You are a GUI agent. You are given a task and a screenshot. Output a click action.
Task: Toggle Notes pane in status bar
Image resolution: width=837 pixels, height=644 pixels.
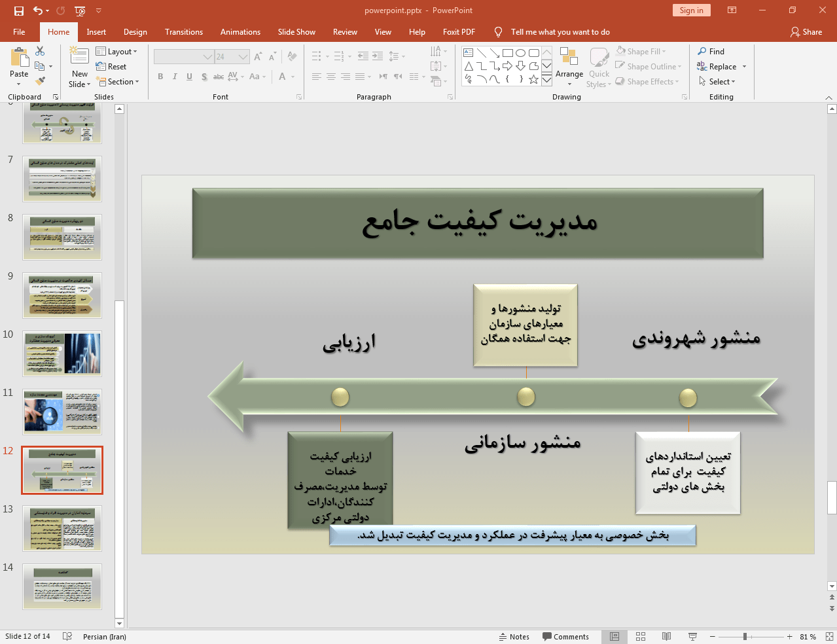click(x=514, y=637)
